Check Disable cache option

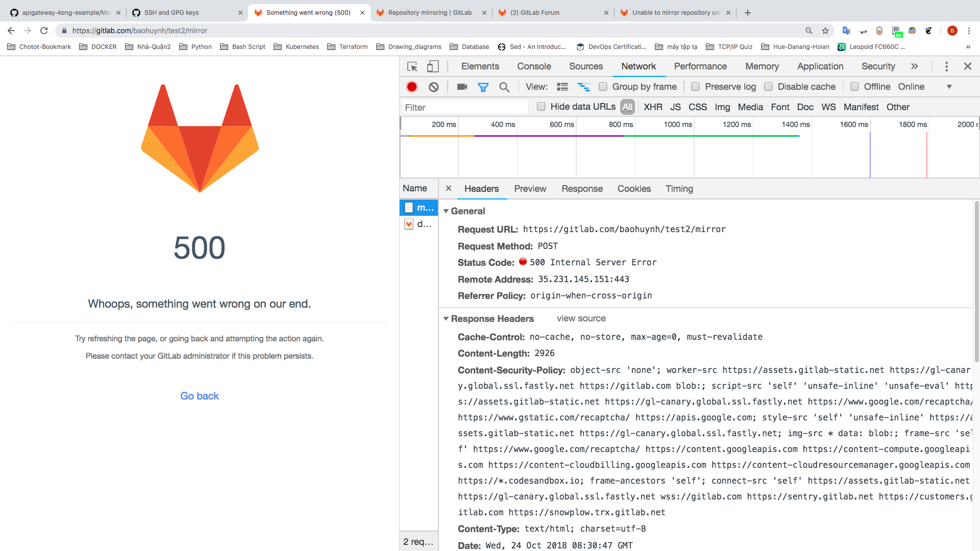[769, 87]
